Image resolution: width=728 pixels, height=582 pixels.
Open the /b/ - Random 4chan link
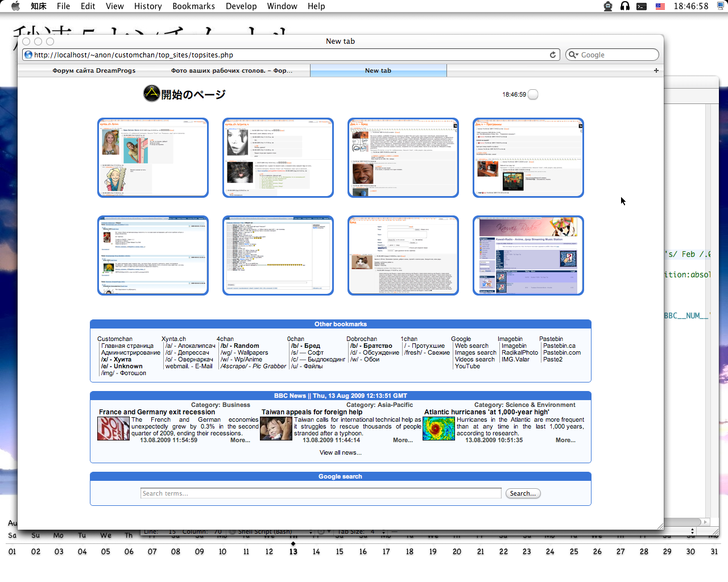239,346
